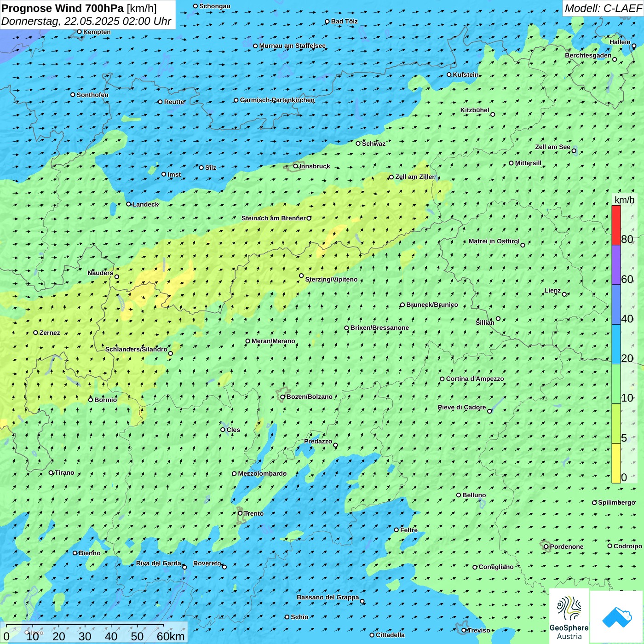Viewport: 644px width, 644px height.
Task: Click the Trento location marker
Action: tap(240, 513)
